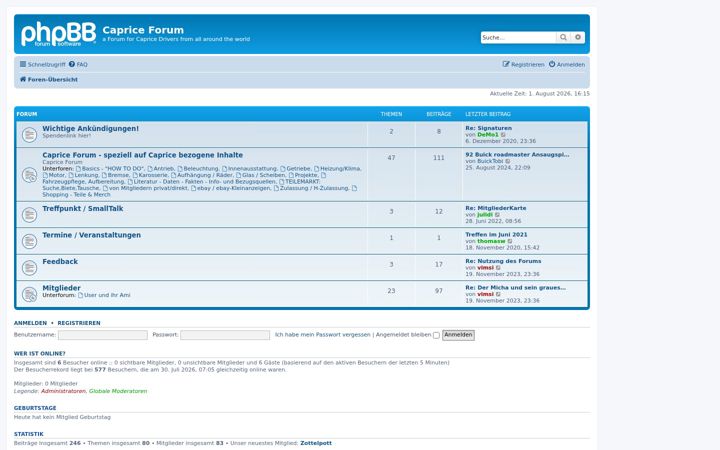Open the Termine / Veranstaltungen forum

click(x=91, y=235)
